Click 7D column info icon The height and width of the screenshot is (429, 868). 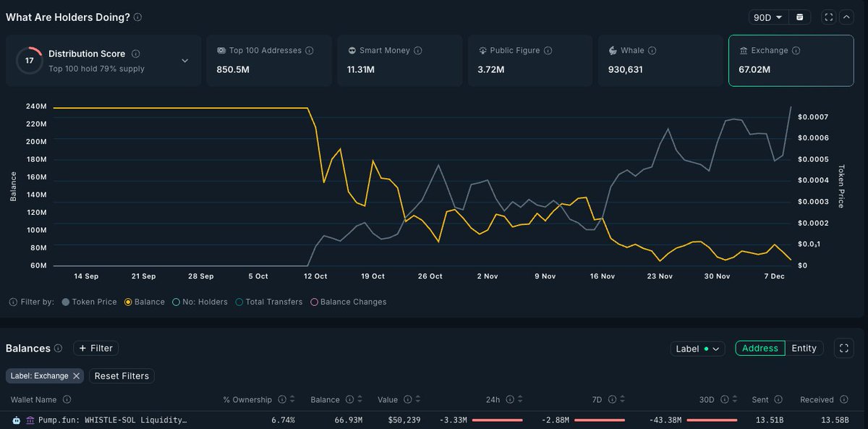(612, 399)
